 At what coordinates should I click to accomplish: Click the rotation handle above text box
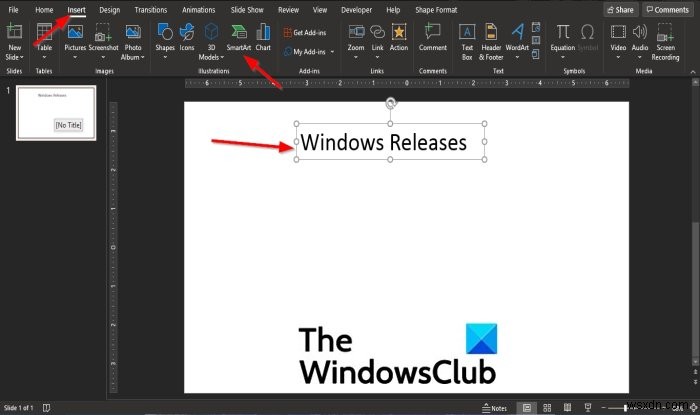[391, 104]
